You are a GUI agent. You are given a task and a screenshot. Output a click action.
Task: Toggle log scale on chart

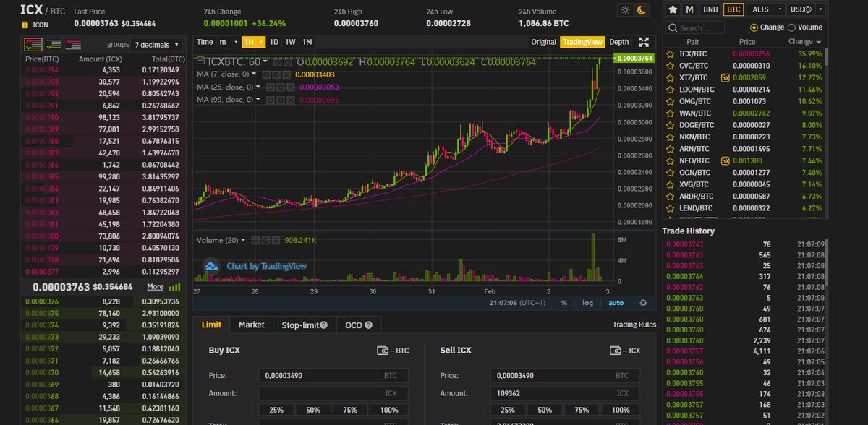pos(587,303)
